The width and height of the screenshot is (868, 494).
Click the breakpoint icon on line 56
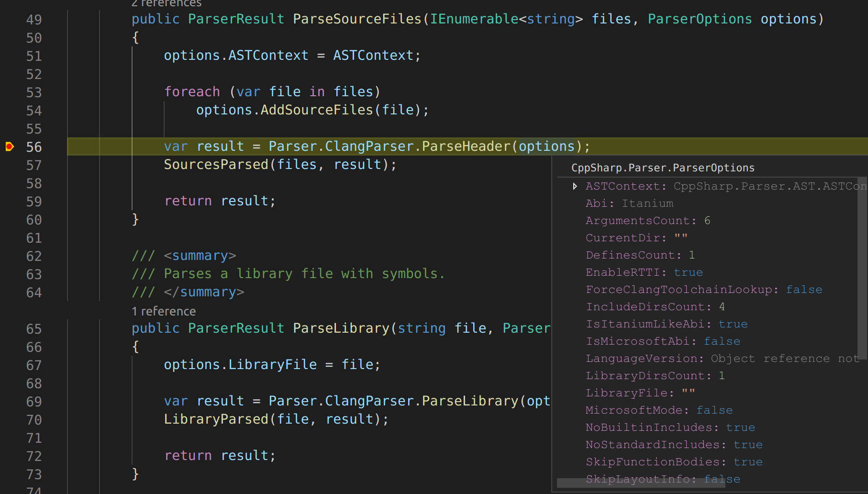coord(10,147)
